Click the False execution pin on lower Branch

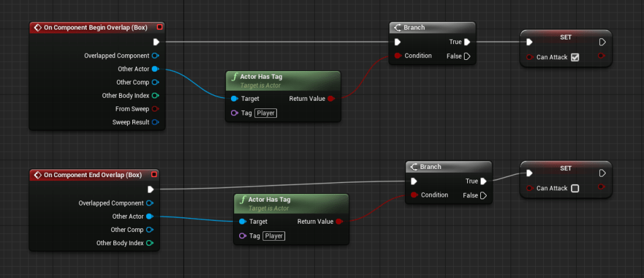coord(483,195)
